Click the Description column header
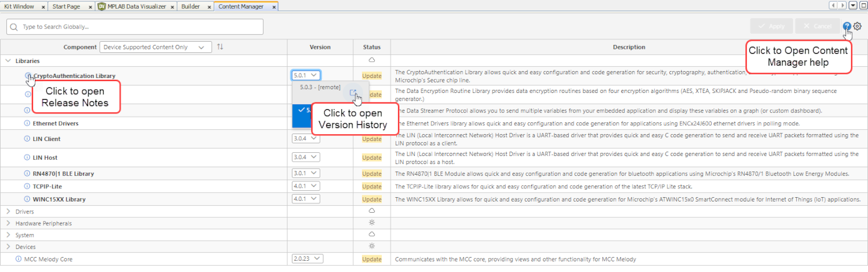The height and width of the screenshot is (272, 868). (629, 47)
